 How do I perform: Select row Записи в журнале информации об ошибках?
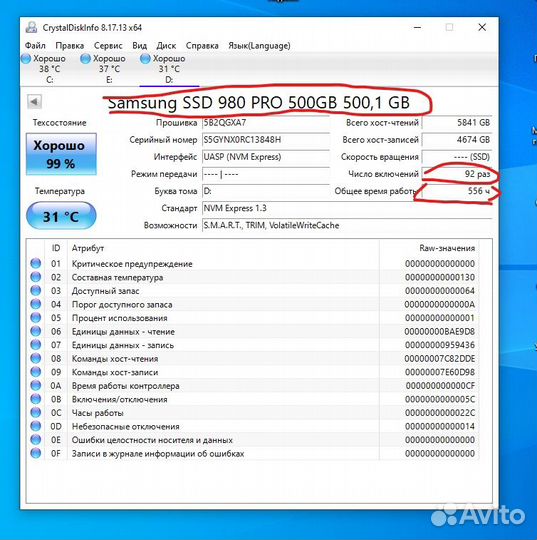[x=253, y=453]
